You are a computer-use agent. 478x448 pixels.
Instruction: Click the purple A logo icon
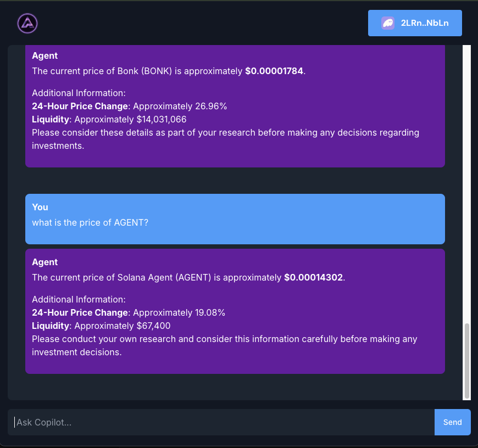point(27,23)
